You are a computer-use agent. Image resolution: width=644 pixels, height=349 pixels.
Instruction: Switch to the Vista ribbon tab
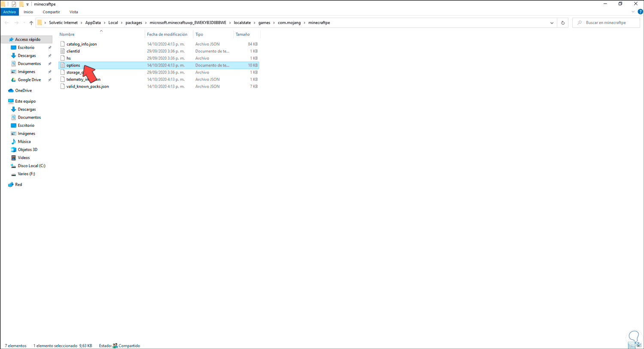point(73,12)
